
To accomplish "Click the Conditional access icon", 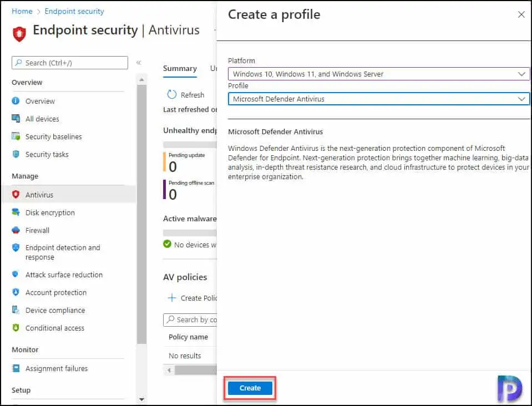I will [x=16, y=328].
